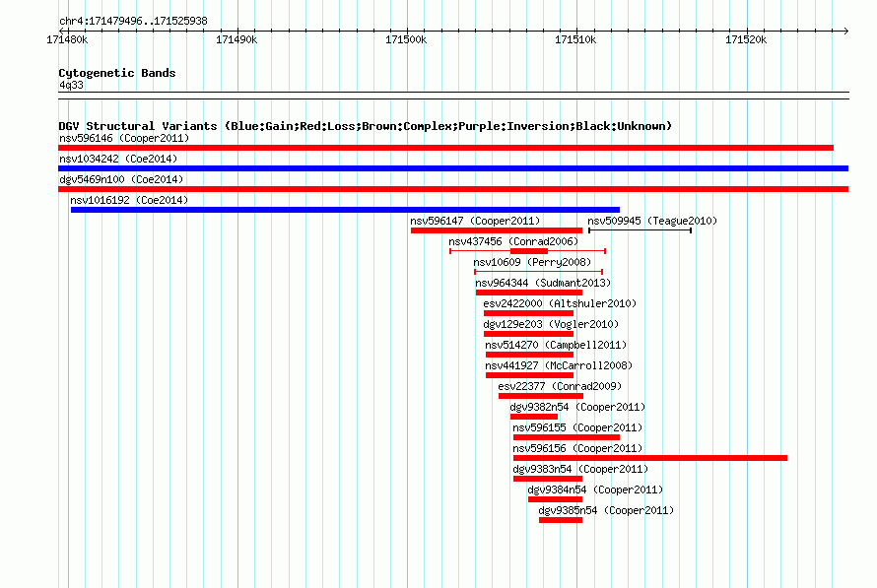Click the nsv441927 (McCarroll2008) red bar
This screenshot has width=877, height=588.
click(530, 375)
